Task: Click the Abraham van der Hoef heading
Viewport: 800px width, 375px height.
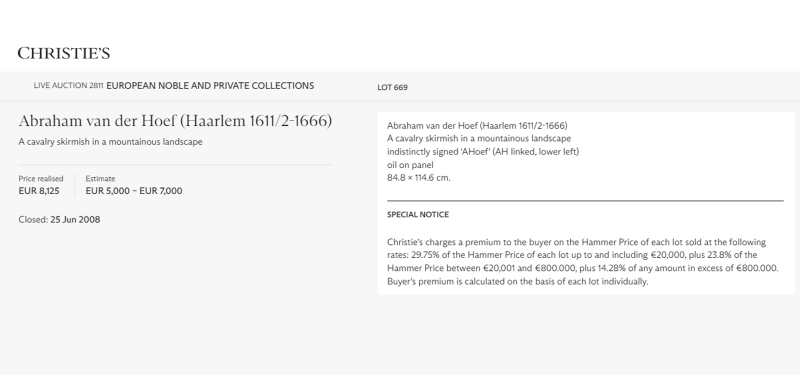Action: tap(175, 121)
